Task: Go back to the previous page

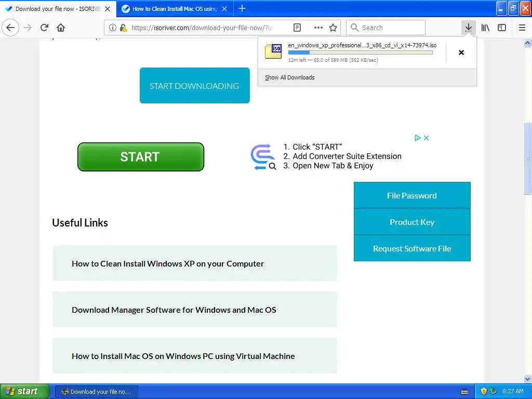Action: (x=10, y=28)
